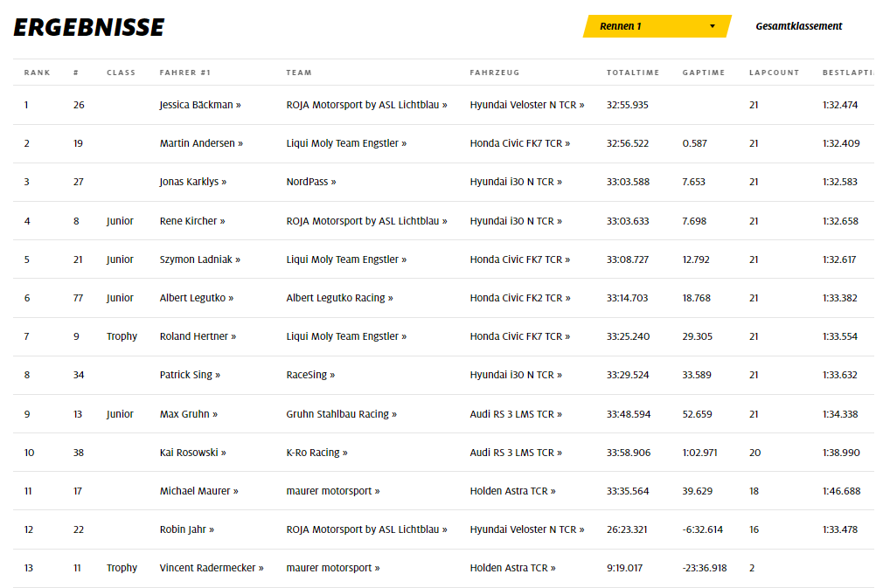Viewport: 883px width, 588px height.
Task: Open driver link Szymon Ladniak
Action: click(x=199, y=259)
